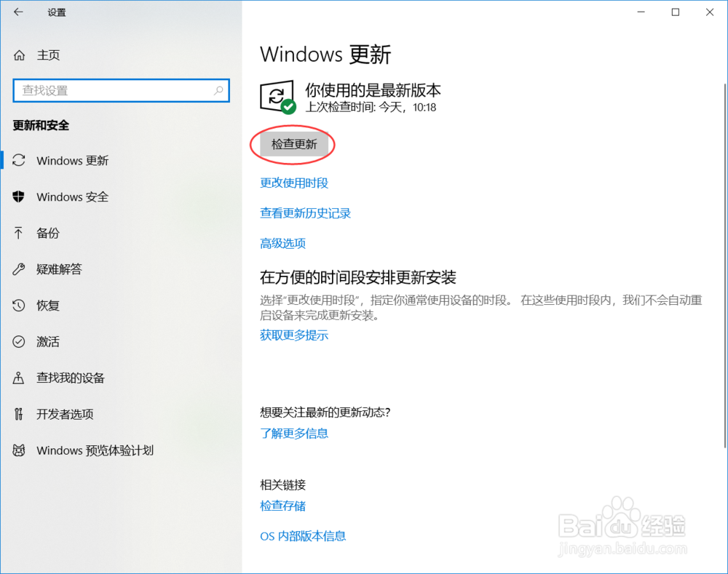Click the 了解更多信息 link
This screenshot has height=574, width=728.
(294, 434)
